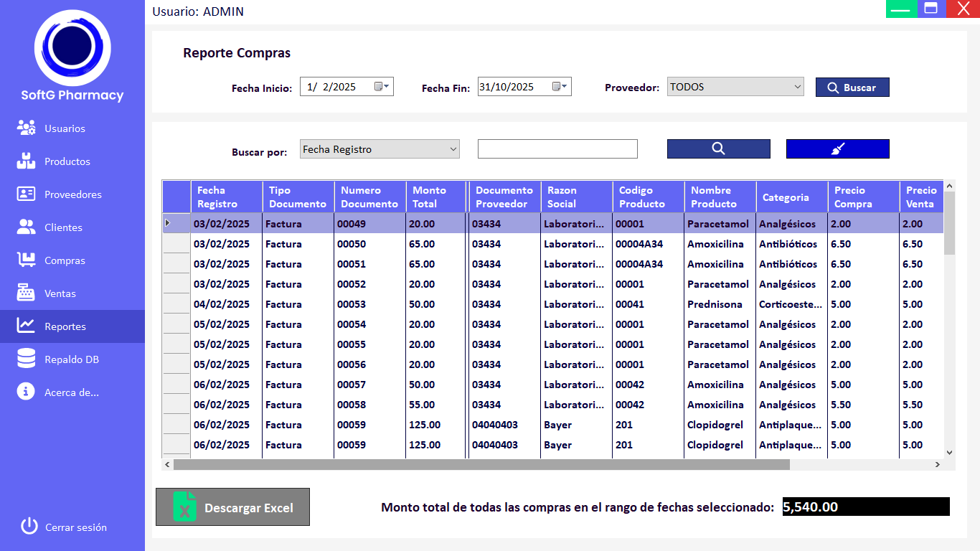
Task: Click the Acerca de info icon
Action: pos(27,392)
